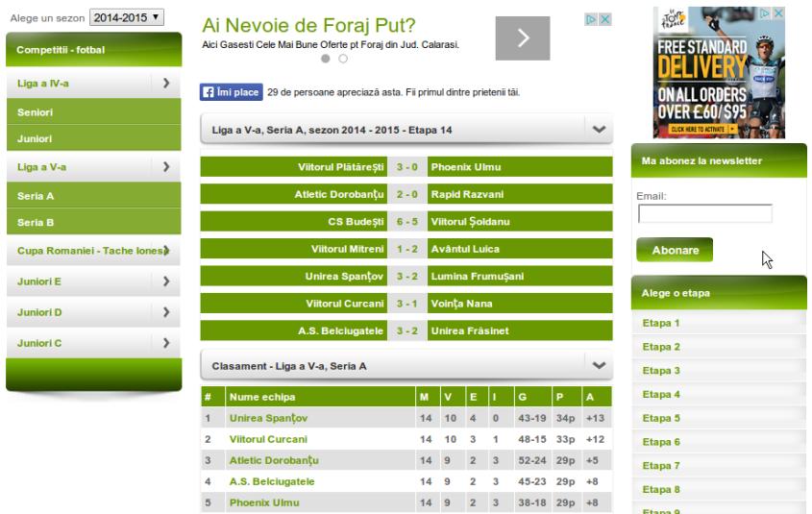The image size is (812, 514).
Task: Select the Seniori submenu item
Action: 94,111
